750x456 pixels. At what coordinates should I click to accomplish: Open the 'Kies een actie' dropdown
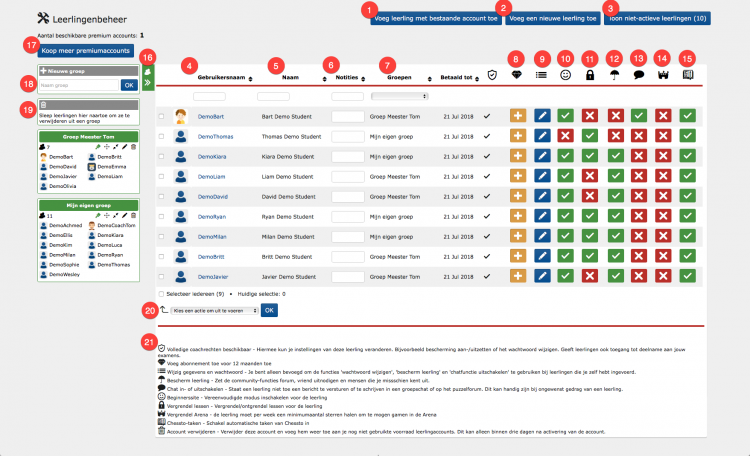point(214,311)
